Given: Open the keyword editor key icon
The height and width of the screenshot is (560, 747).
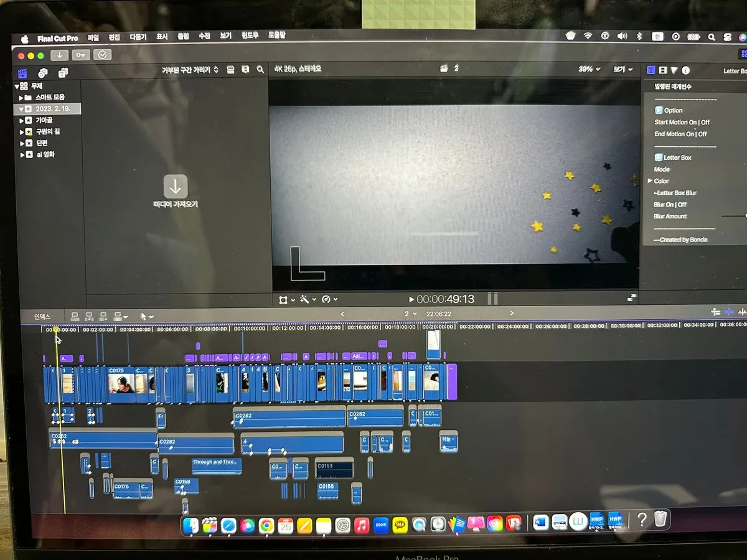Looking at the screenshot, I should click(x=81, y=55).
